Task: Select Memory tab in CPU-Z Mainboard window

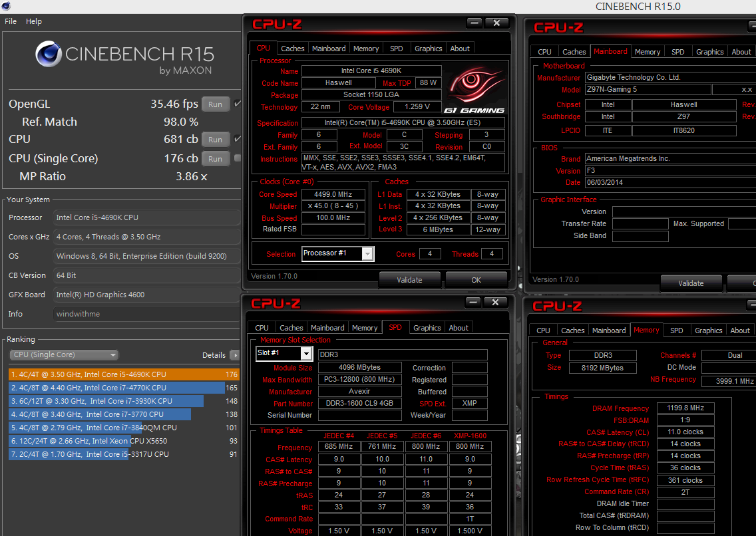Action: click(x=648, y=51)
